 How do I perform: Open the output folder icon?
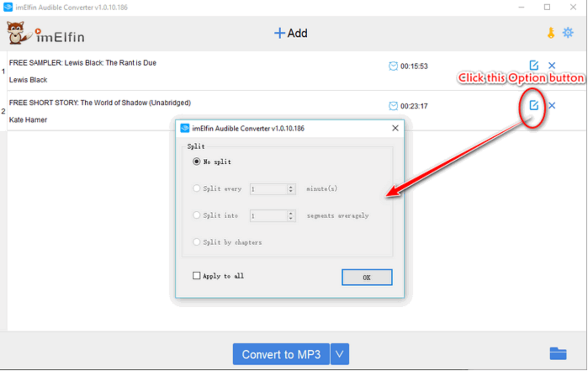tap(558, 353)
